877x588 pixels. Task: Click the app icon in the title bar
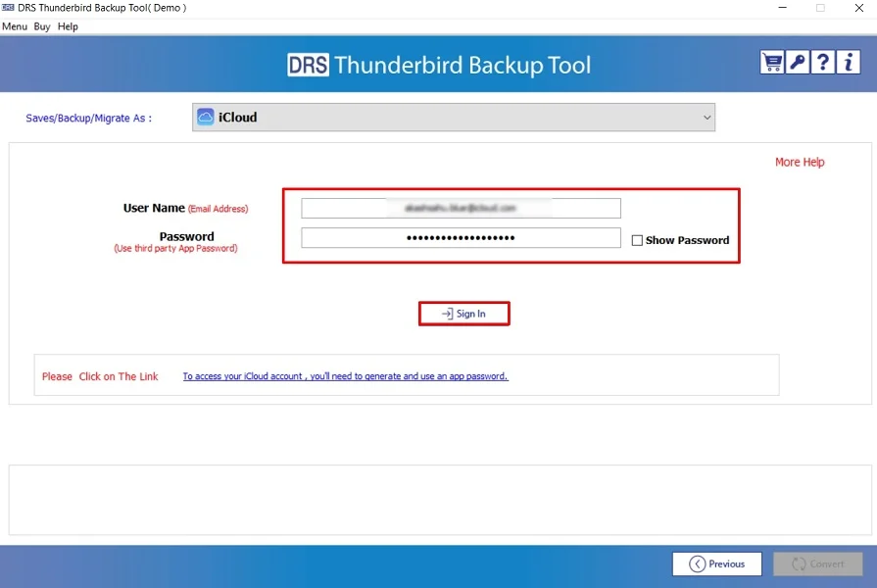pos(9,8)
